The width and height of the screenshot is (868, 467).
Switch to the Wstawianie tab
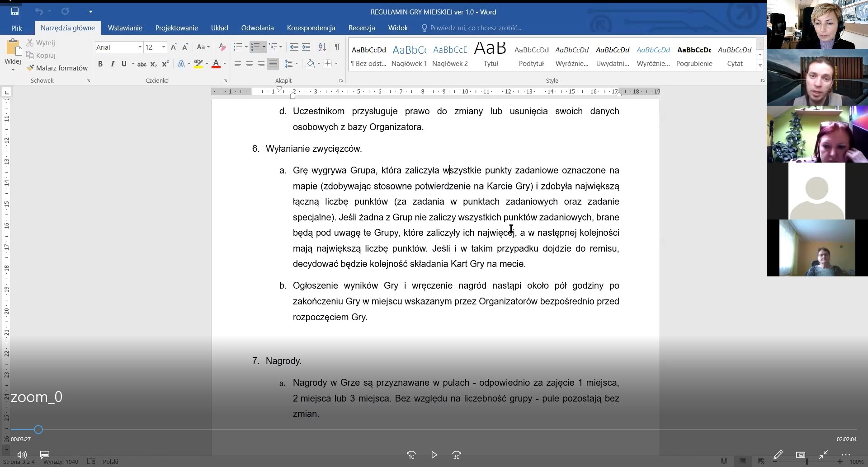[x=125, y=28]
